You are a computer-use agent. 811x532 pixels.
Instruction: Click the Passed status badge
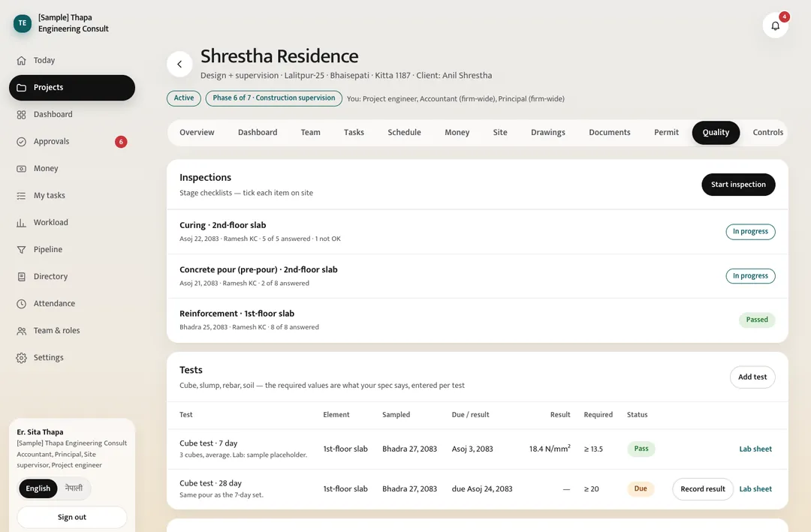pyautogui.click(x=757, y=320)
